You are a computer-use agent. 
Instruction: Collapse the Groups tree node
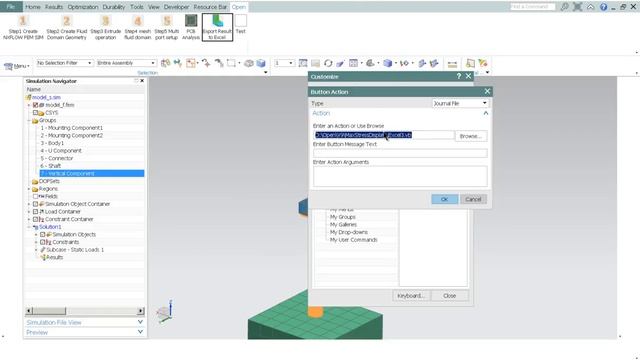[x=29, y=120]
